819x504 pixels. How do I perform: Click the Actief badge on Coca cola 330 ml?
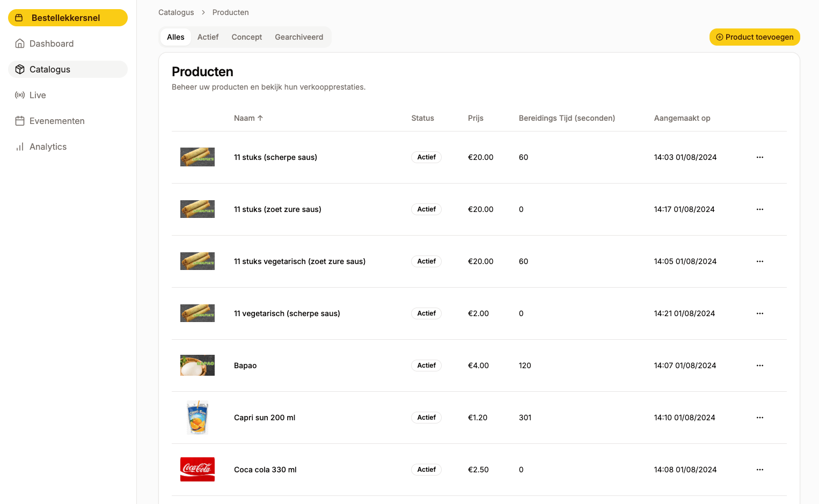(426, 470)
